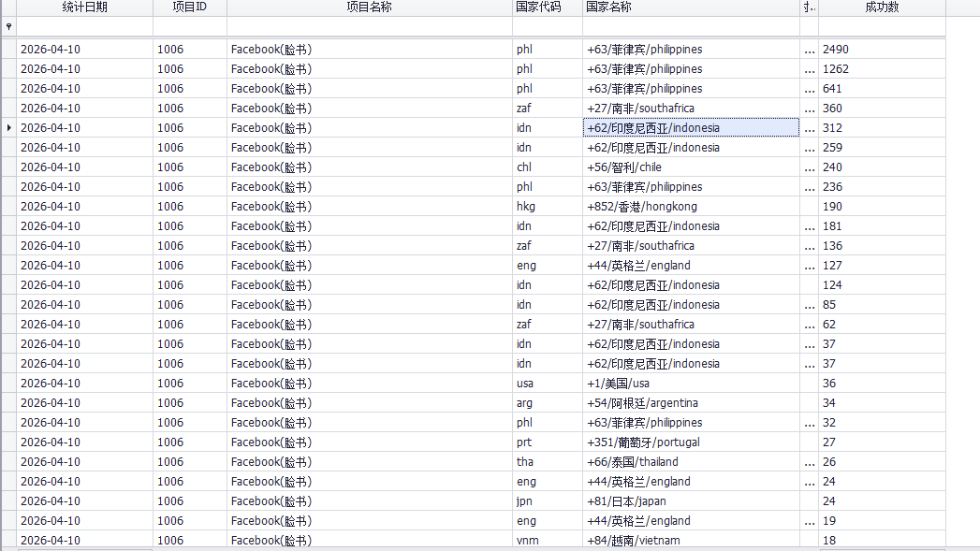Select the success count cell 2490

tap(882, 50)
